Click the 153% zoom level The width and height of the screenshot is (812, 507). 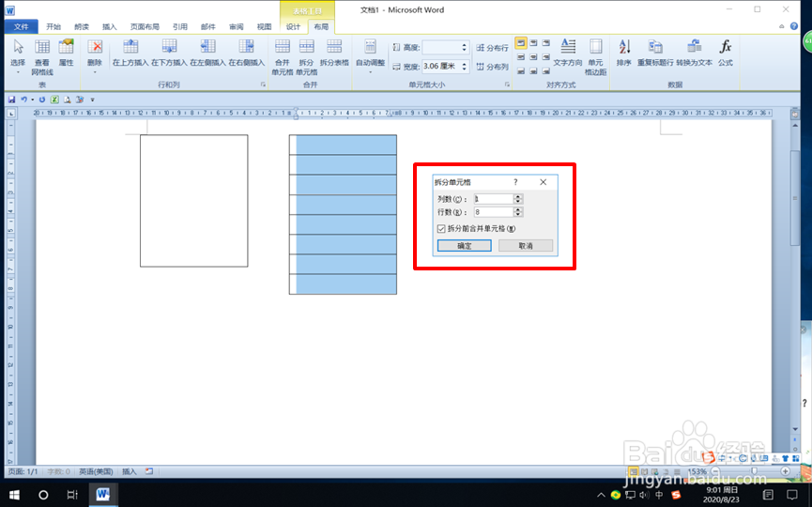coord(697,471)
